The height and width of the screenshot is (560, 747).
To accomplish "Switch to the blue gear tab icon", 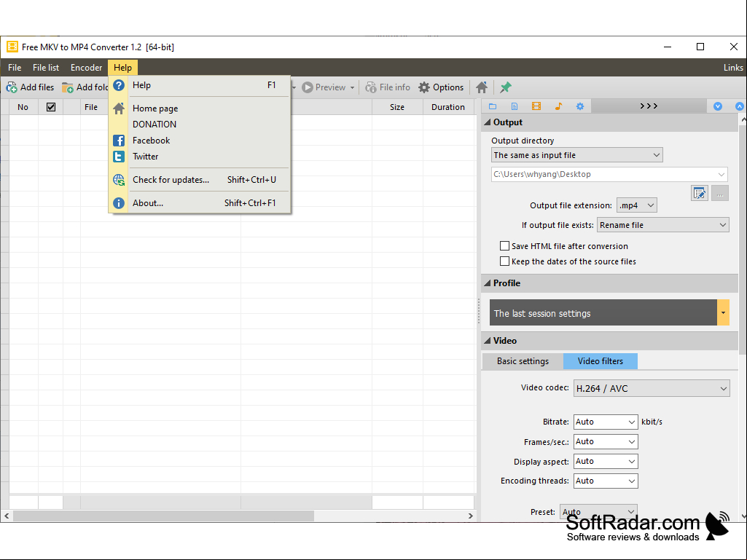I will (580, 106).
